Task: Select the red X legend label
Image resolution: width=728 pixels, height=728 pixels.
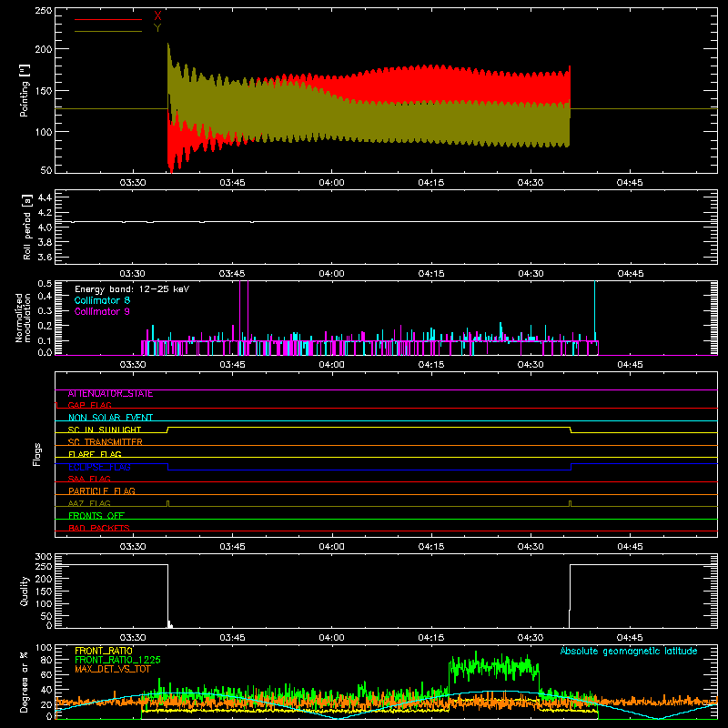Action: [x=157, y=16]
